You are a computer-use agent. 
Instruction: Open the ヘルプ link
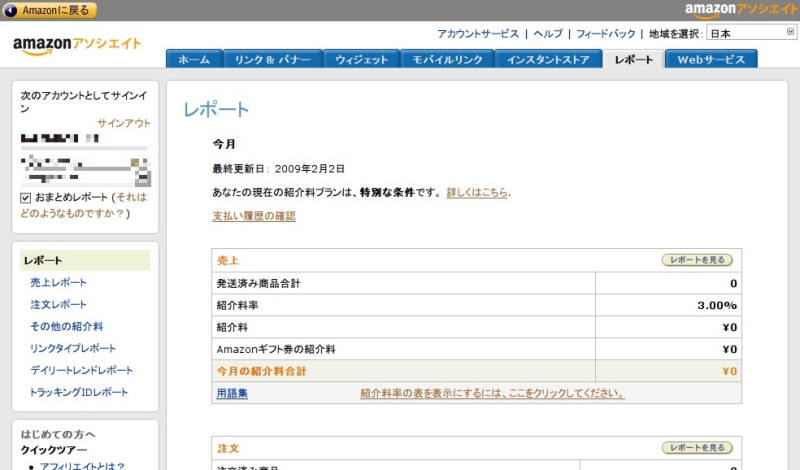click(x=548, y=34)
